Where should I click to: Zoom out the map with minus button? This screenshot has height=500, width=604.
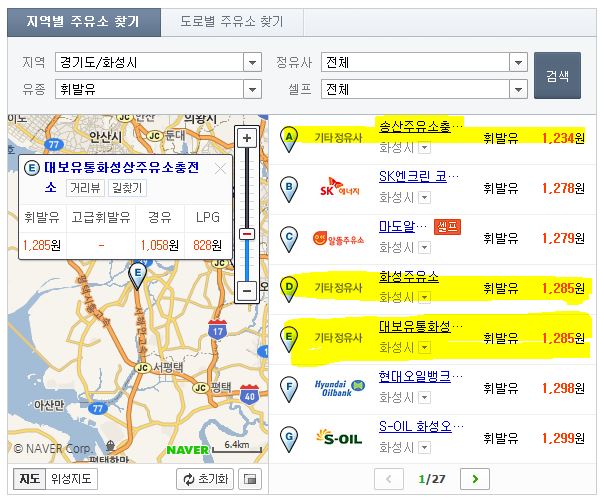(247, 290)
